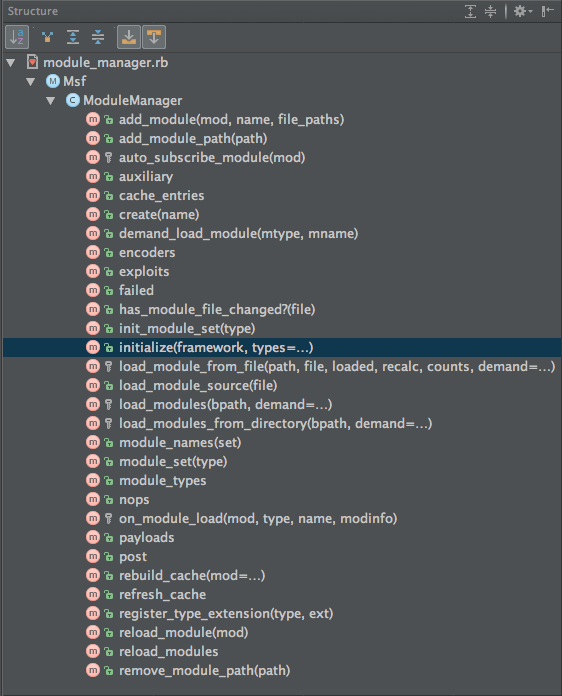
Task: Select remove_module_path(path) method
Action: [204, 670]
